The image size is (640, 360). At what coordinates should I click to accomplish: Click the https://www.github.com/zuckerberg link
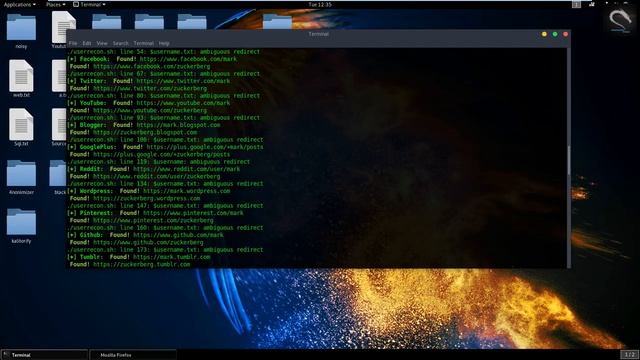148,242
